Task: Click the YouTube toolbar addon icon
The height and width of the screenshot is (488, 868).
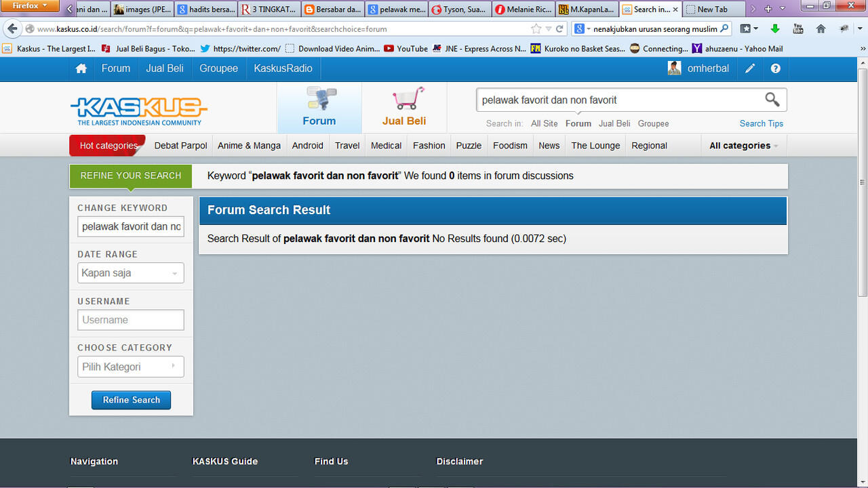Action: (x=798, y=28)
